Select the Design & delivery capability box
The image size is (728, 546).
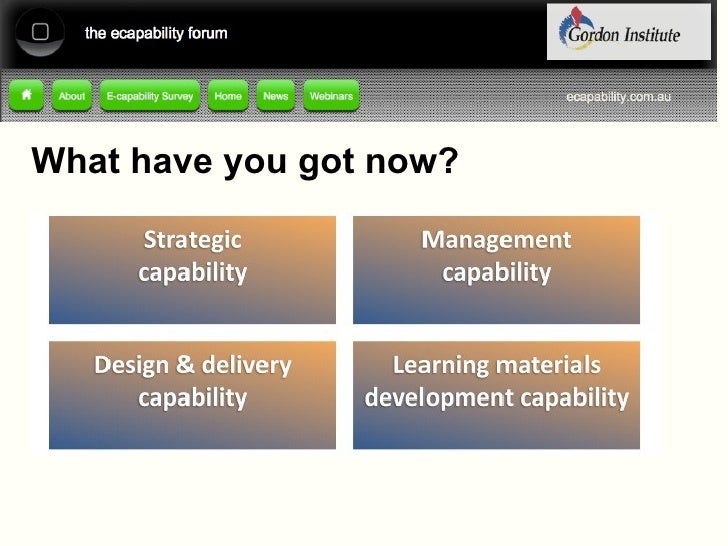pos(192,395)
